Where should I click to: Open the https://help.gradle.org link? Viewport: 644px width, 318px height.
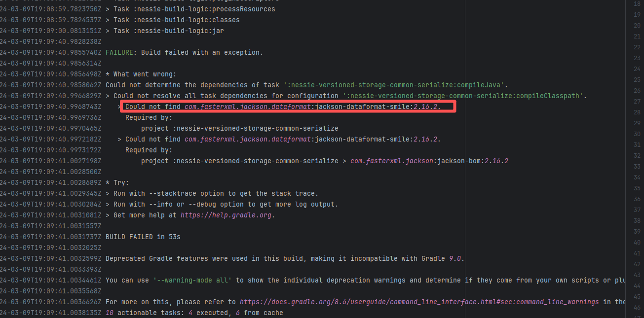click(227, 215)
